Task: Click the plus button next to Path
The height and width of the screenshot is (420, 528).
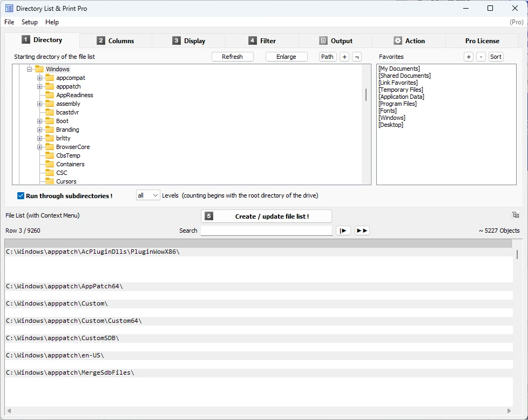Action: pyautogui.click(x=344, y=57)
